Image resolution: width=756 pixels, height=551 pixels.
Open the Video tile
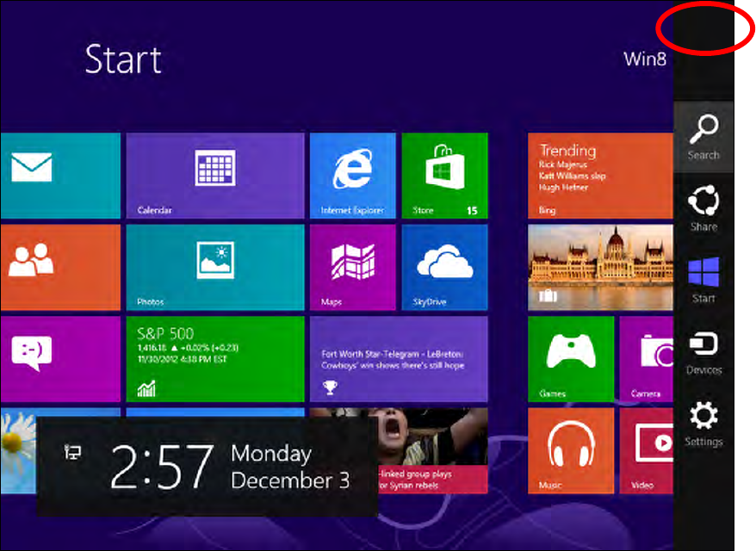646,451
